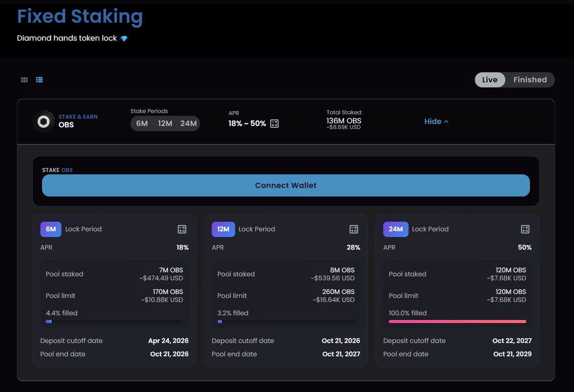Open the calculator in the 6M lock period card
The width and height of the screenshot is (574, 392).
[x=182, y=229]
